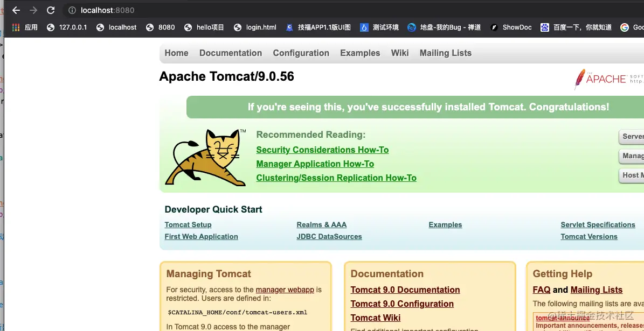Image resolution: width=644 pixels, height=331 pixels.
Task: Click the Host Manager button
Action: [631, 175]
